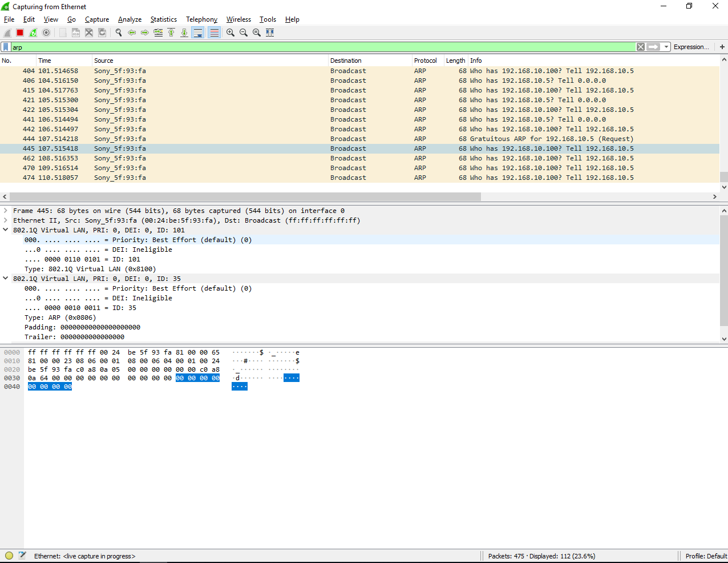The image size is (728, 563).
Task: Open the File menu
Action: (9, 19)
